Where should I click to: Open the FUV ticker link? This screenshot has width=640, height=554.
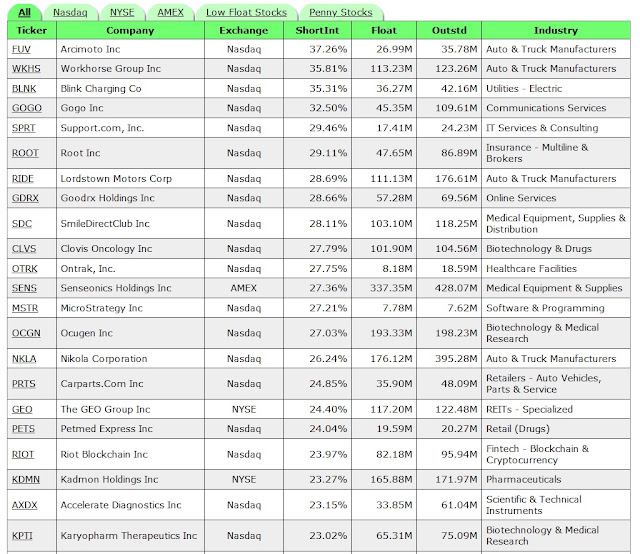point(21,49)
